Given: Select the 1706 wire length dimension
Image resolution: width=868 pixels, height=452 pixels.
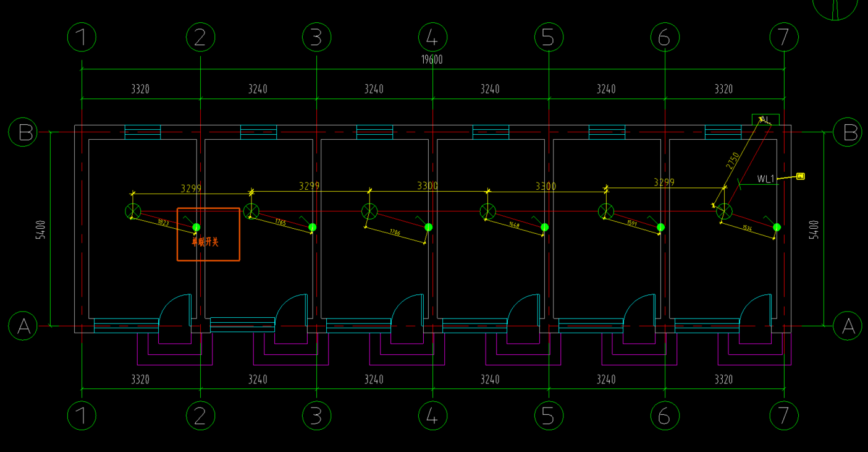Looking at the screenshot, I should pyautogui.click(x=395, y=232).
